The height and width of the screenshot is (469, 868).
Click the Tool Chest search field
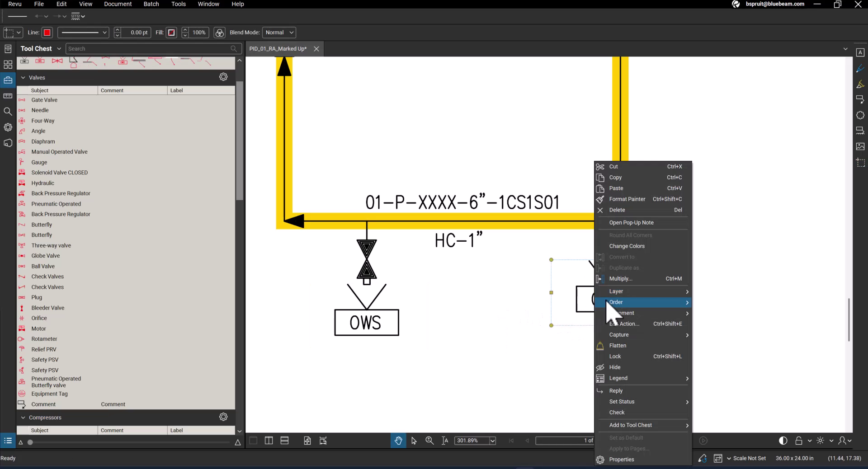(149, 48)
